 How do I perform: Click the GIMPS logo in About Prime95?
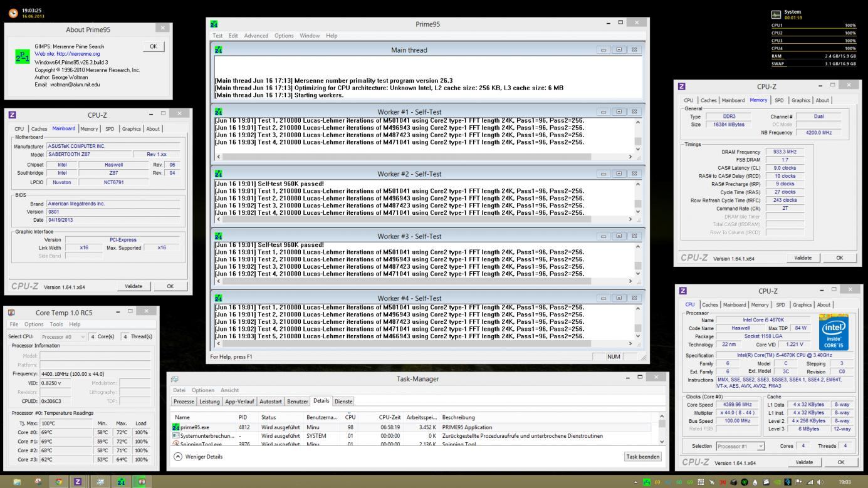pyautogui.click(x=22, y=56)
